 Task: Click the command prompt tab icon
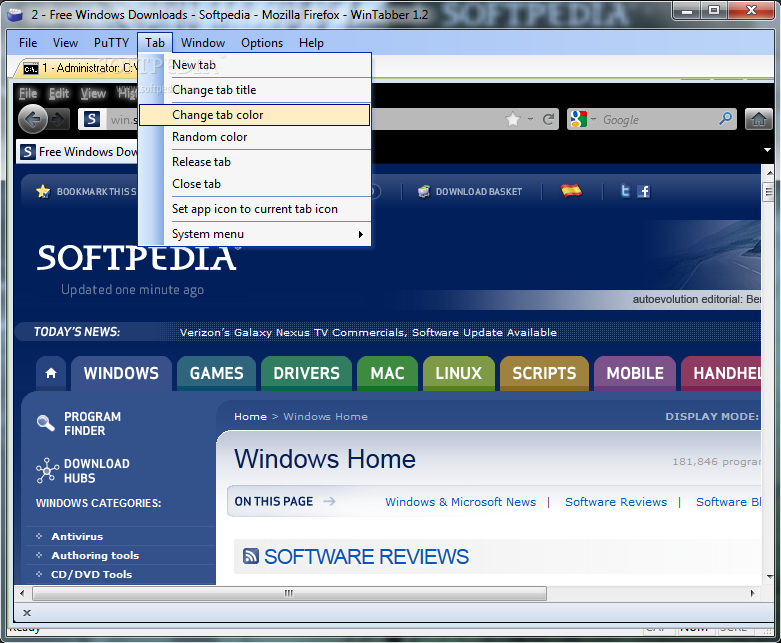pyautogui.click(x=31, y=68)
